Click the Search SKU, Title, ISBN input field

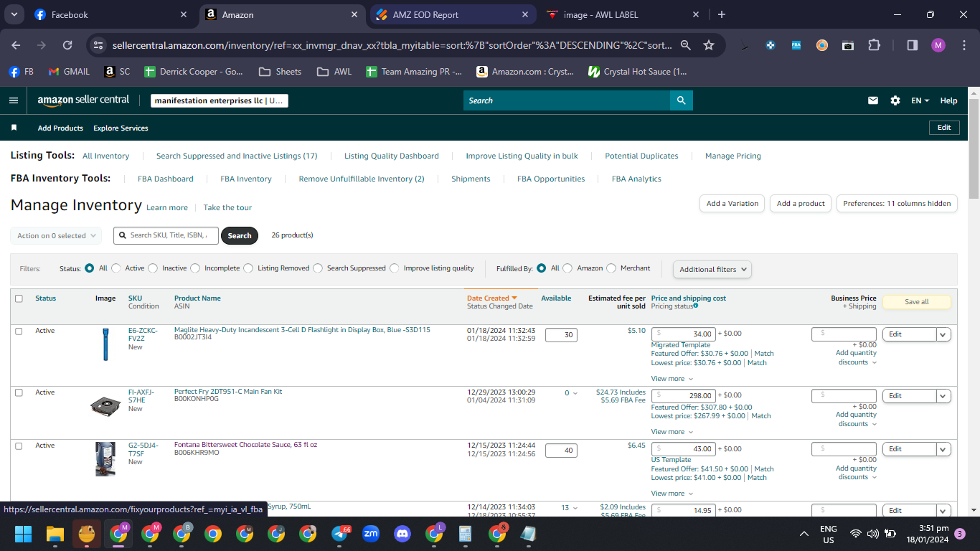coord(166,235)
